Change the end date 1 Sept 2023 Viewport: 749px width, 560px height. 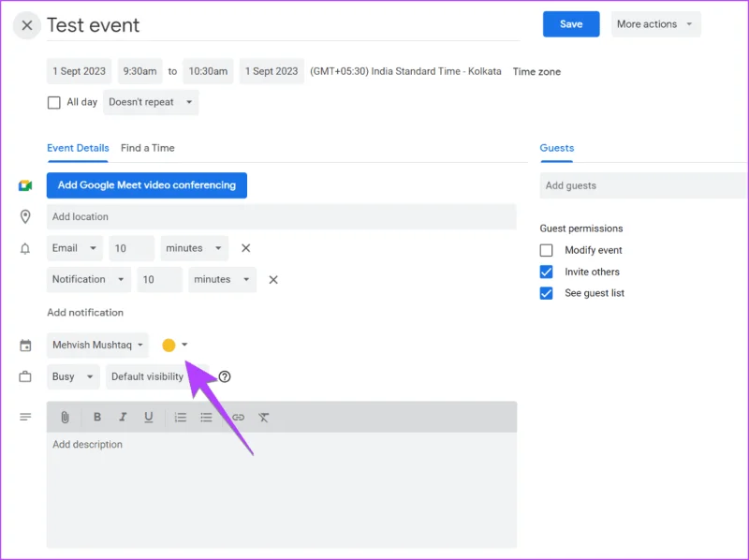click(272, 71)
